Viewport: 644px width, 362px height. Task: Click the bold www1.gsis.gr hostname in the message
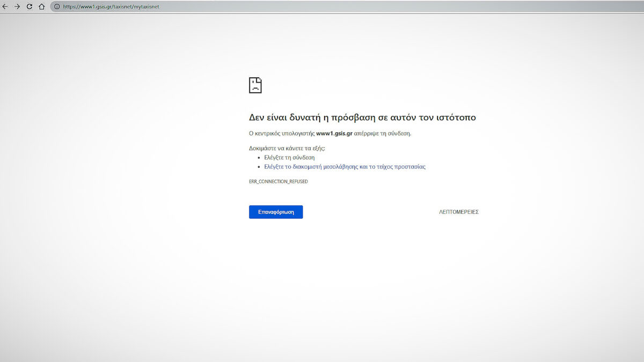[x=334, y=134]
